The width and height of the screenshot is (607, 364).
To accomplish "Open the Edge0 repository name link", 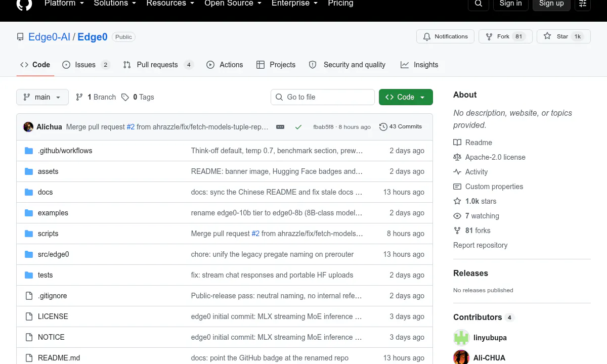I will coord(93,37).
